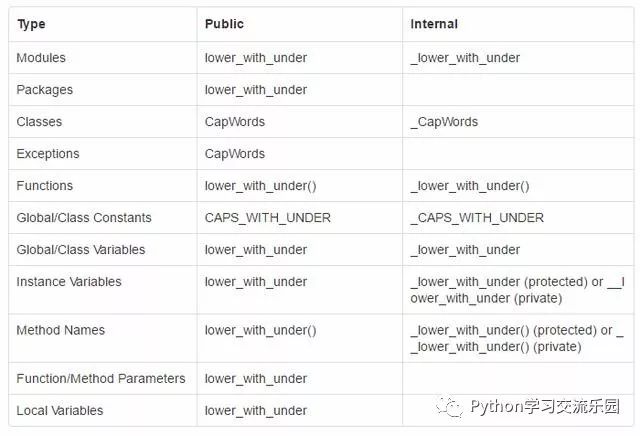Click public CAPS_WITH_UNDER text
The width and height of the screenshot is (640, 436).
268,218
